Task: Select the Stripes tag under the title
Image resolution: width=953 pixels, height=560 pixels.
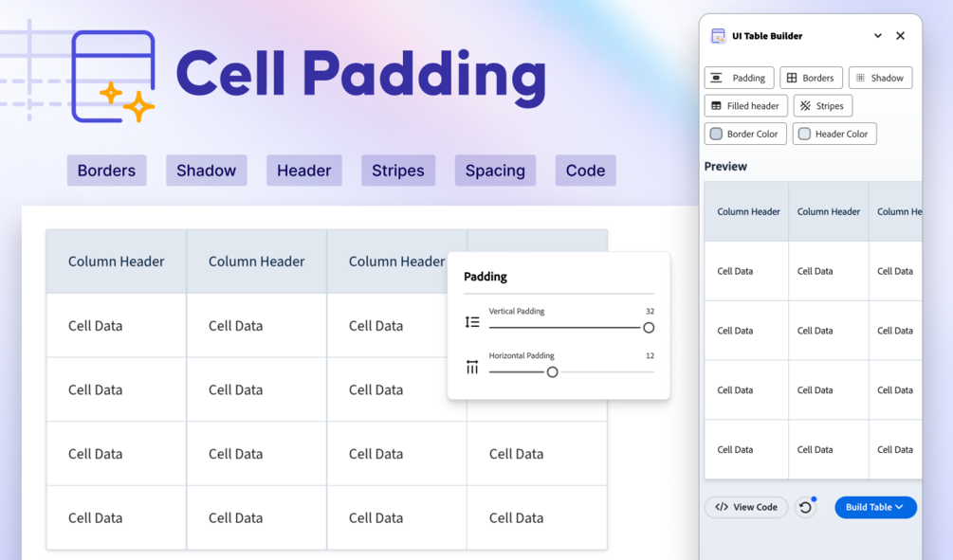Action: (x=398, y=170)
